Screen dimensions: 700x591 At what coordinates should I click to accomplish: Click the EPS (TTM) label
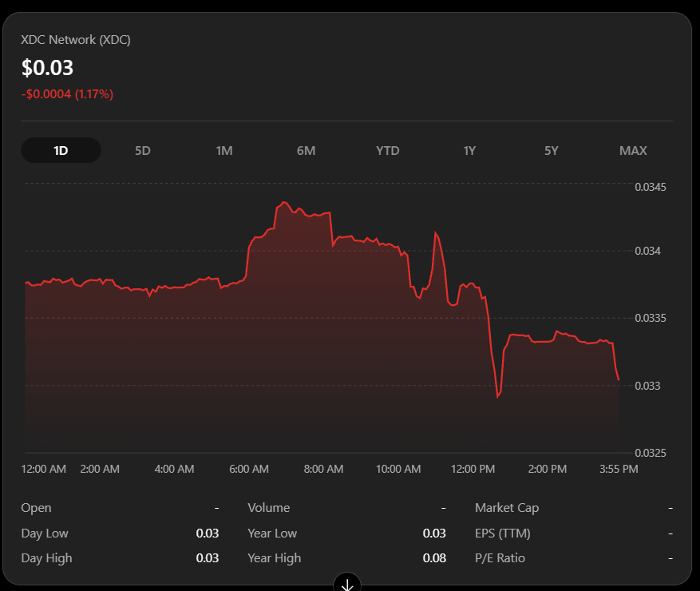[503, 533]
